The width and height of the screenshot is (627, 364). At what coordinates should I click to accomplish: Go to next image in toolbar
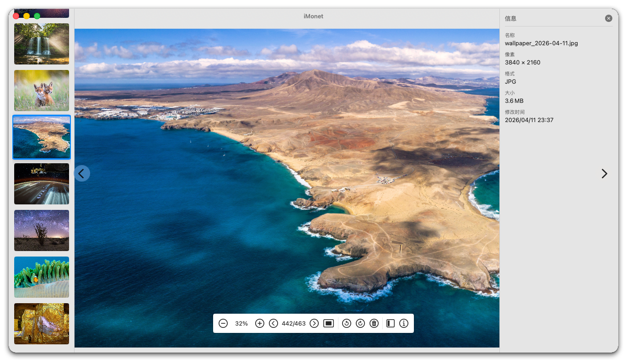pyautogui.click(x=314, y=323)
